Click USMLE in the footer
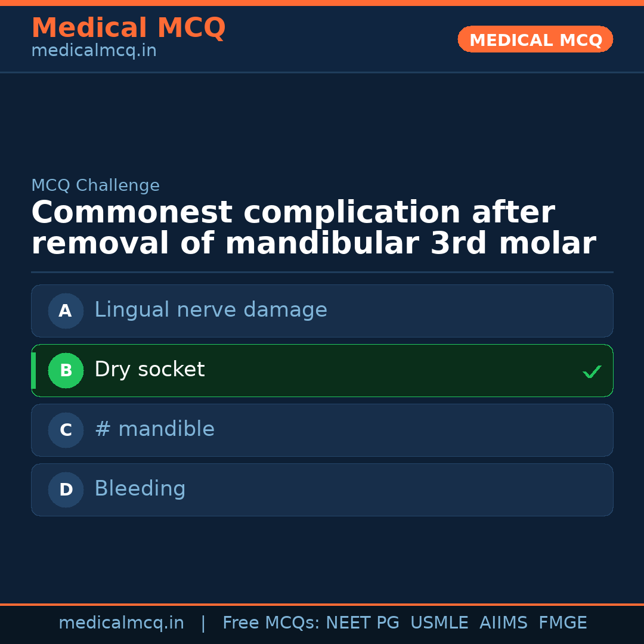644x644 pixels. 439,623
